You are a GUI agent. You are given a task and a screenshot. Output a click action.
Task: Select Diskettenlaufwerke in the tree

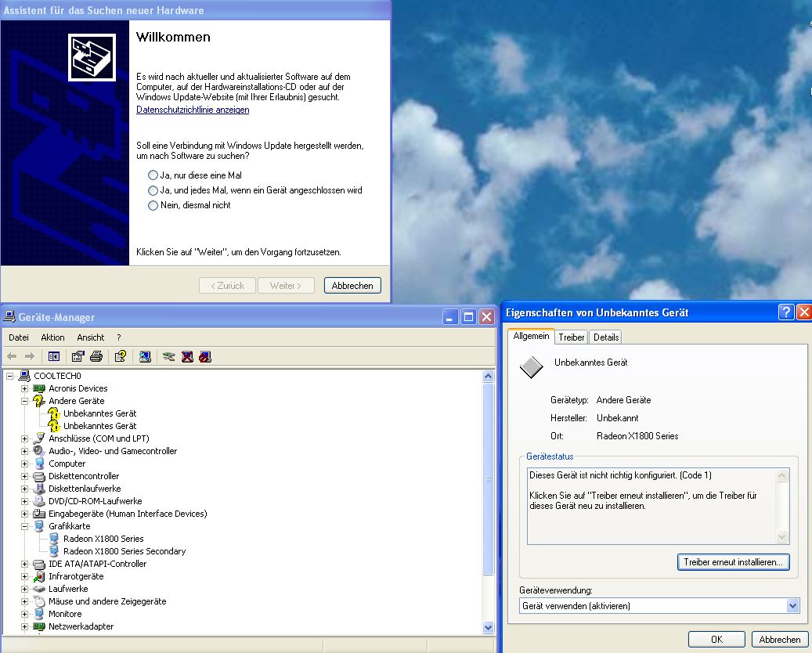click(85, 489)
